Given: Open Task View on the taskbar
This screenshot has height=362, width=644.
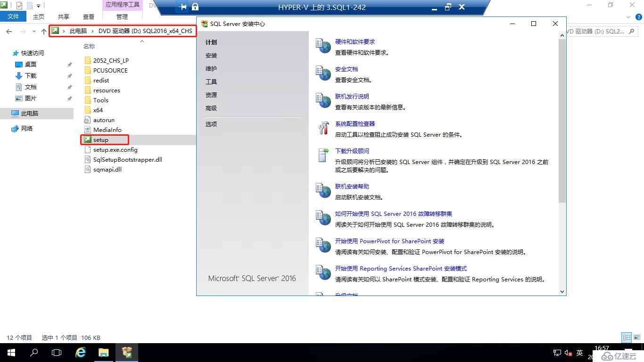Looking at the screenshot, I should [x=57, y=353].
